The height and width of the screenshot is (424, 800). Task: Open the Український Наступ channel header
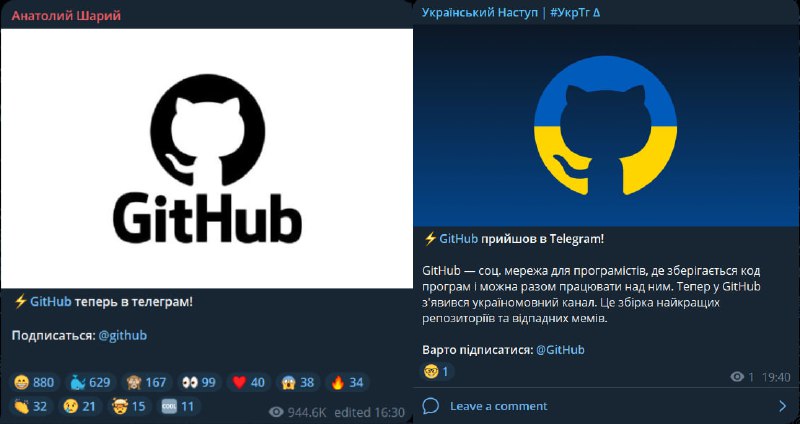pos(511,13)
